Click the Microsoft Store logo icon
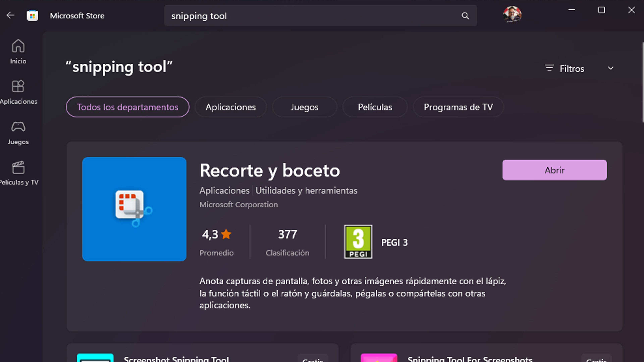 click(x=32, y=16)
